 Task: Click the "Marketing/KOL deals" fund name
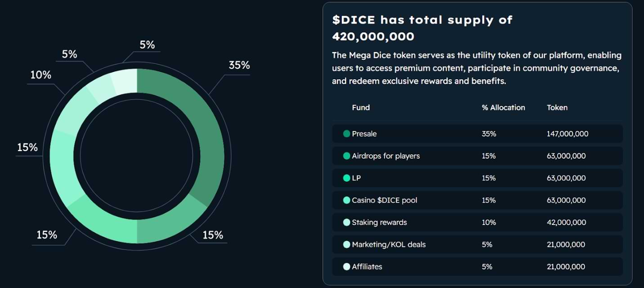pyautogui.click(x=389, y=244)
